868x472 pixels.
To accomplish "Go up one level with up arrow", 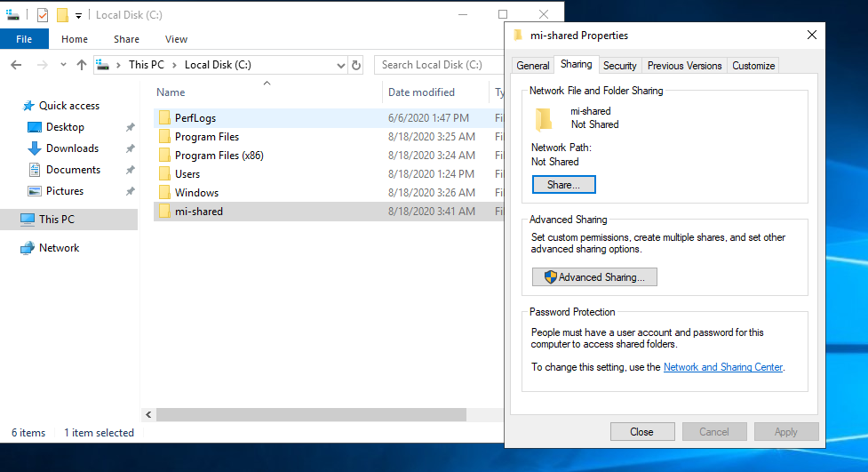I will click(x=82, y=65).
